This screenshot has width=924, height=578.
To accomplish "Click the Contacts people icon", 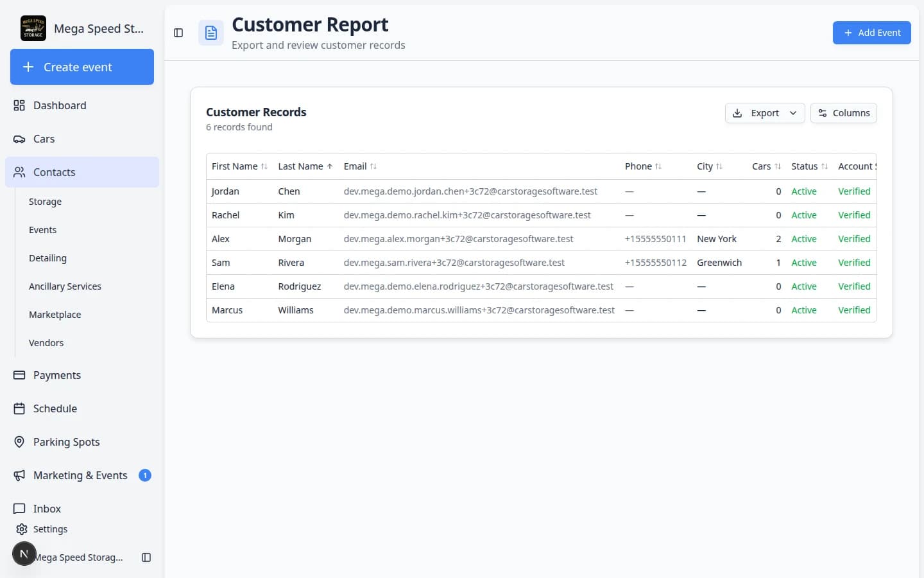I will pos(19,172).
